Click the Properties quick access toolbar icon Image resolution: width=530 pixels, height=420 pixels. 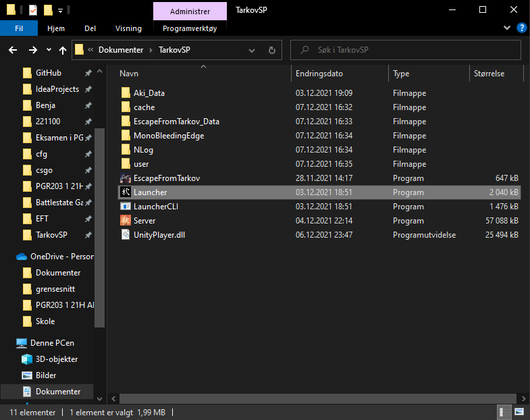33,10
